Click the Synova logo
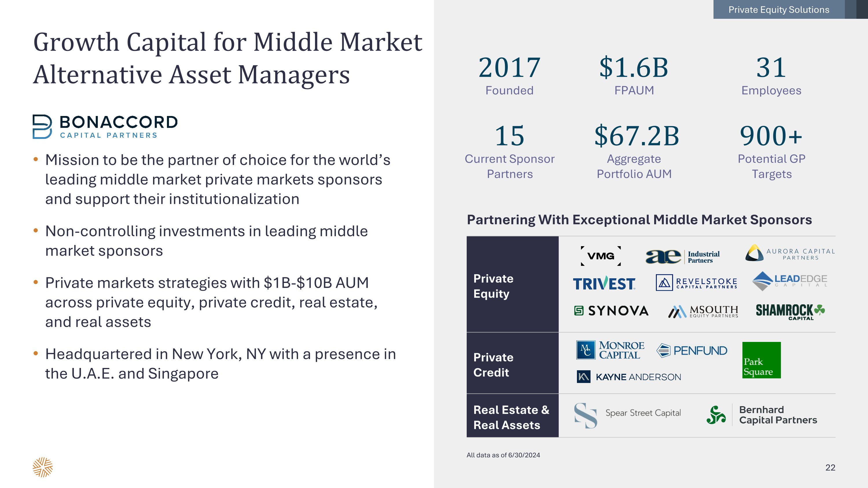 (x=611, y=310)
